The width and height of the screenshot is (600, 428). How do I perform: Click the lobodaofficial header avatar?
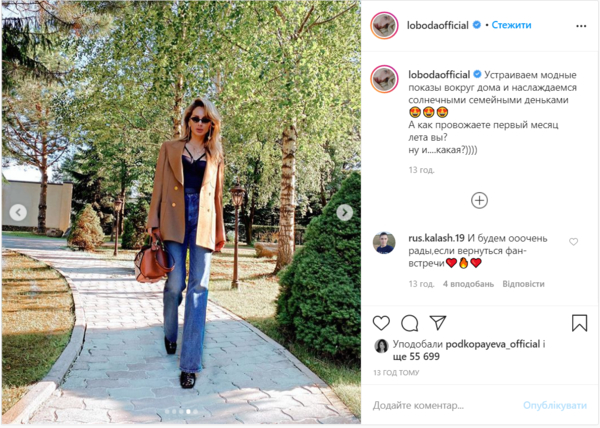tap(384, 26)
